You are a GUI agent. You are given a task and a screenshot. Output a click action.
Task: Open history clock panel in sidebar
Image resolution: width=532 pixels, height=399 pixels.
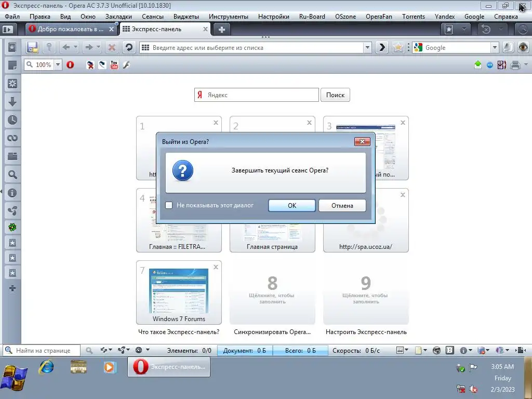click(x=12, y=120)
